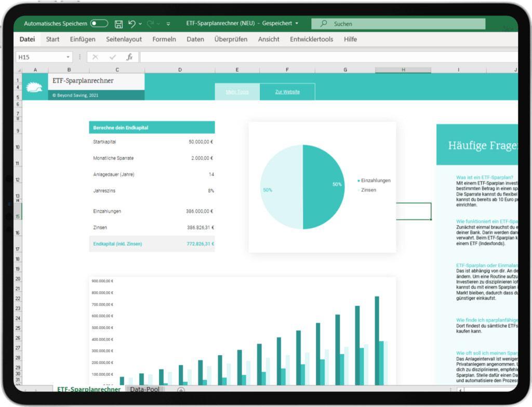Open the Gespeichert title dropdown
The width and height of the screenshot is (532, 407).
(296, 23)
